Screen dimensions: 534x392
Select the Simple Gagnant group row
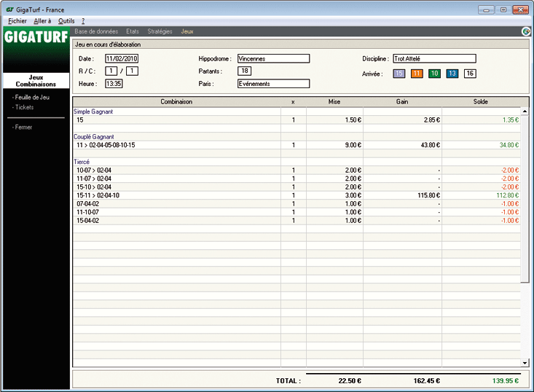coord(297,111)
